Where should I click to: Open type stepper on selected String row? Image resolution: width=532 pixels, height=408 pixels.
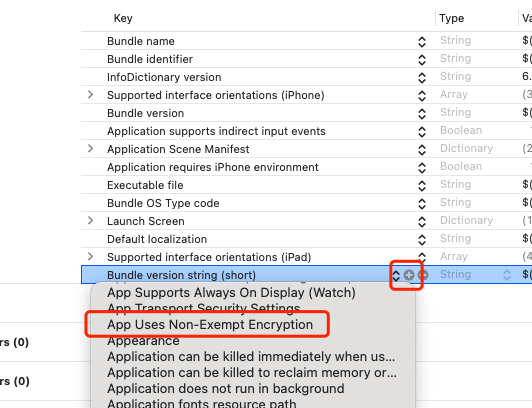click(507, 275)
